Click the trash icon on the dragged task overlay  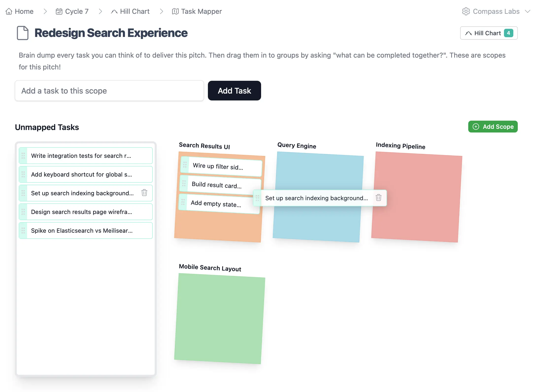pyautogui.click(x=378, y=198)
